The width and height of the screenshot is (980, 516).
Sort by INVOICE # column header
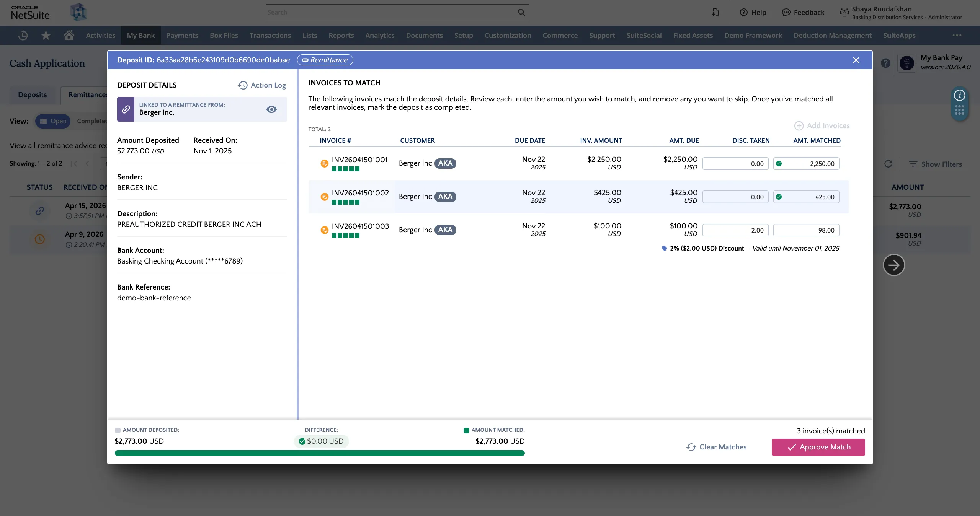tap(335, 140)
